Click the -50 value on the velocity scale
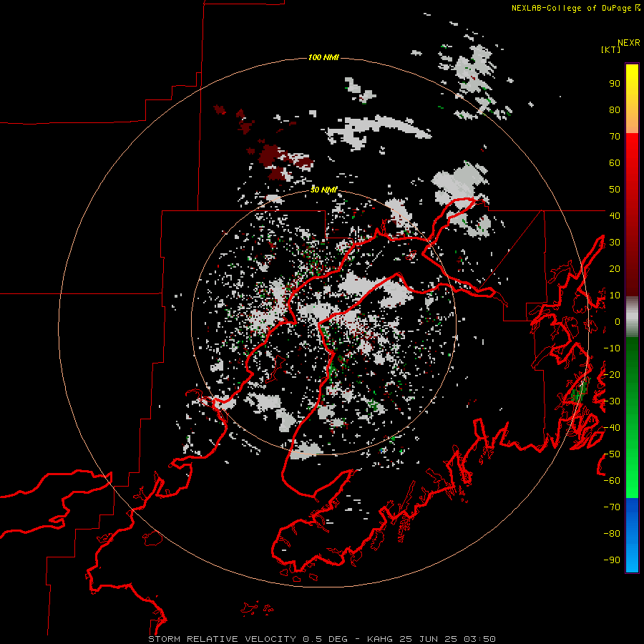Viewport: 644px width, 644px height. (x=612, y=454)
